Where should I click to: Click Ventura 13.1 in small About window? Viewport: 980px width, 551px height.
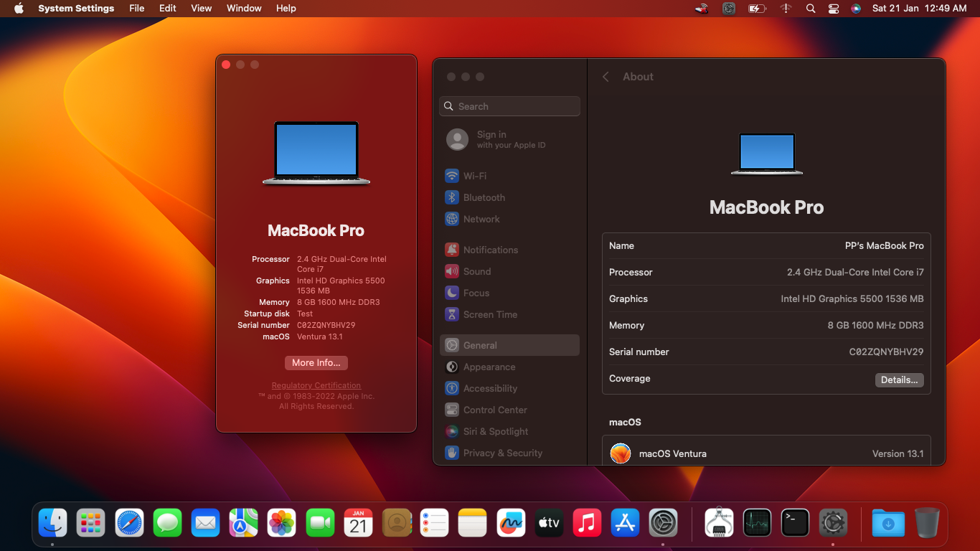320,337
